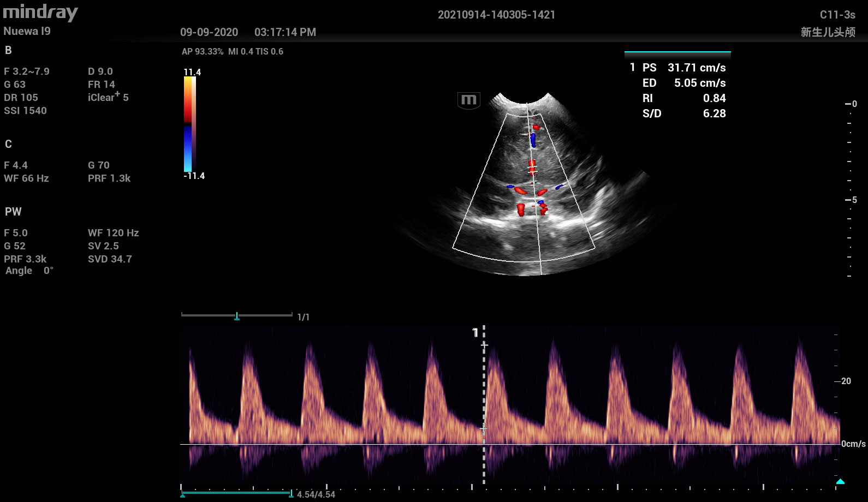Select the RI 0.84 result row
This screenshot has height=502, width=868.
pyautogui.click(x=685, y=98)
